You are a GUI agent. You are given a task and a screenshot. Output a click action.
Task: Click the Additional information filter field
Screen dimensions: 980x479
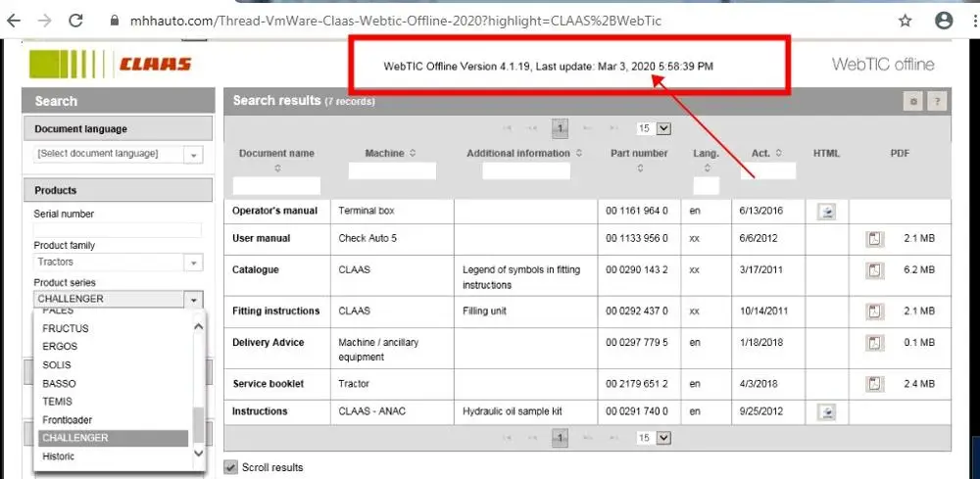click(526, 171)
